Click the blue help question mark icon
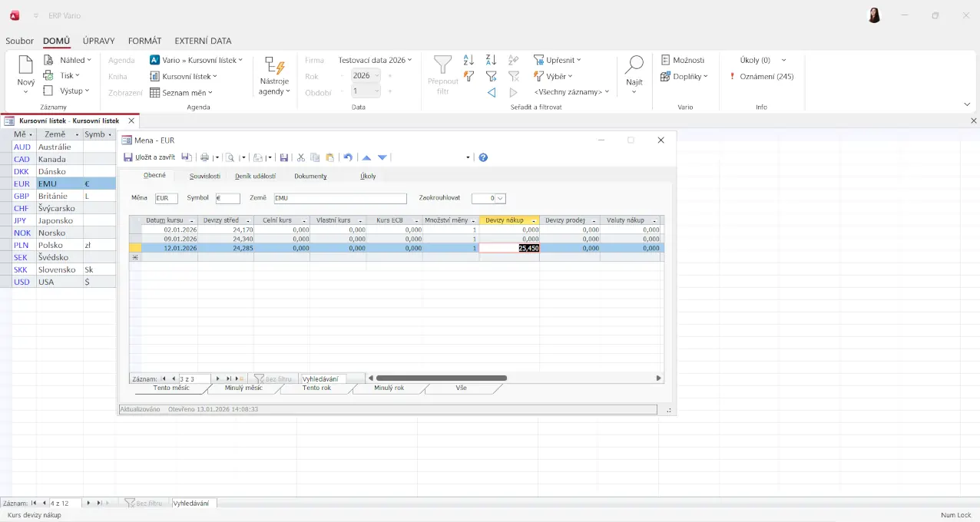This screenshot has width=980, height=522. [x=483, y=157]
